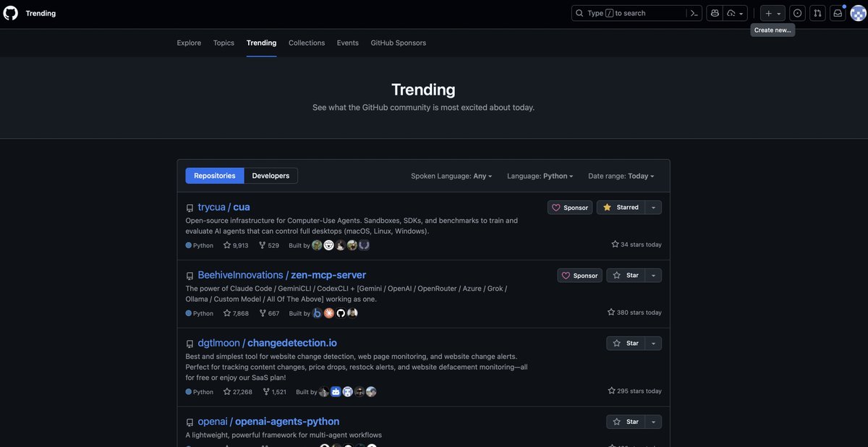
Task: Open list dropdown next to openai-agents-python Star
Action: click(653, 422)
